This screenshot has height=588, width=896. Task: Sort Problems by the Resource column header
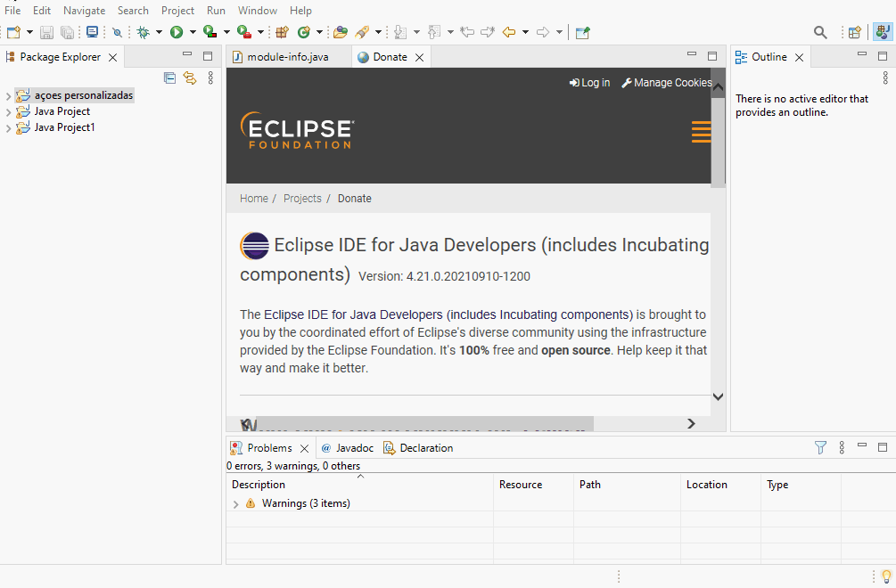click(534, 485)
